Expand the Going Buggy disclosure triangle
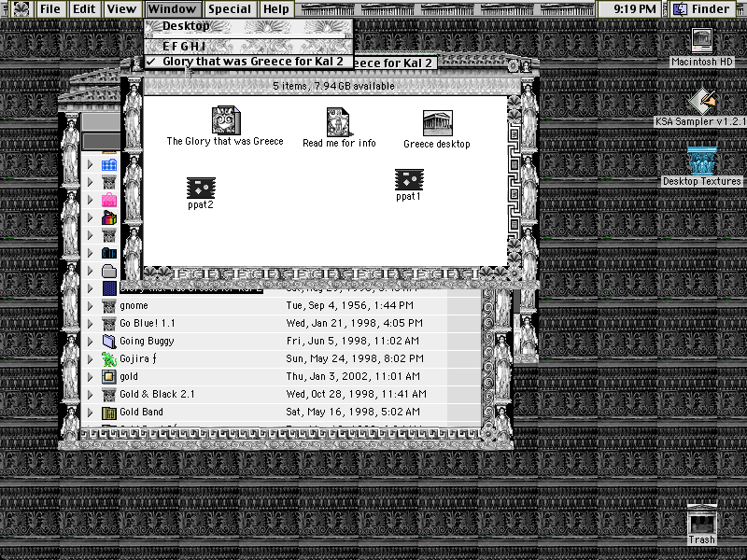747x560 pixels. (x=90, y=342)
